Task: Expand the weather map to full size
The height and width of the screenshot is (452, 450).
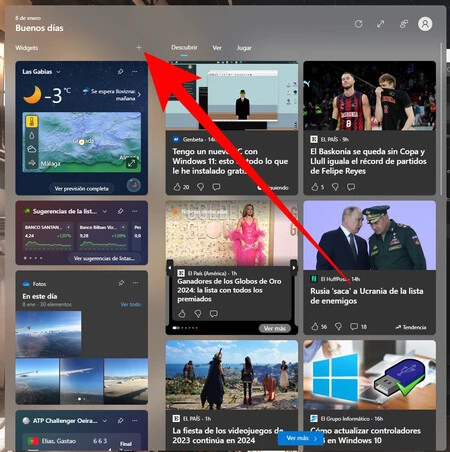Action: [131, 163]
